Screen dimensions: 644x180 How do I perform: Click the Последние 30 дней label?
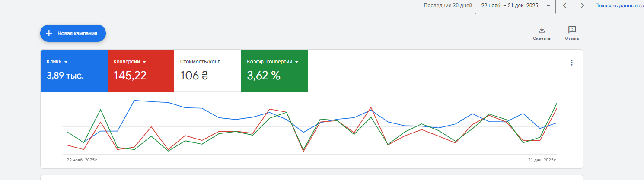pyautogui.click(x=448, y=6)
